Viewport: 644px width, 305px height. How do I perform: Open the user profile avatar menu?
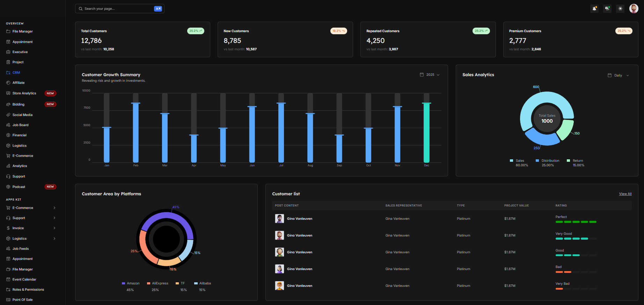tap(634, 9)
